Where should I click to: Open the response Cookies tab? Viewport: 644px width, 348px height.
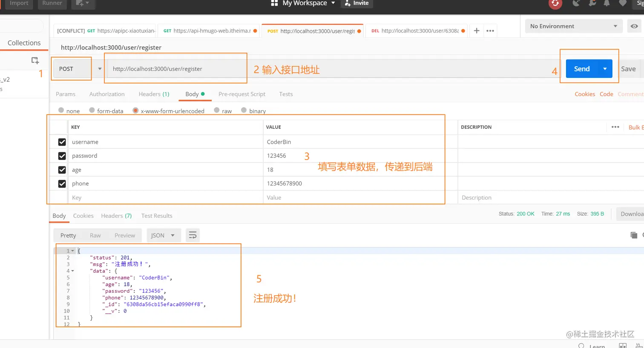pos(83,216)
